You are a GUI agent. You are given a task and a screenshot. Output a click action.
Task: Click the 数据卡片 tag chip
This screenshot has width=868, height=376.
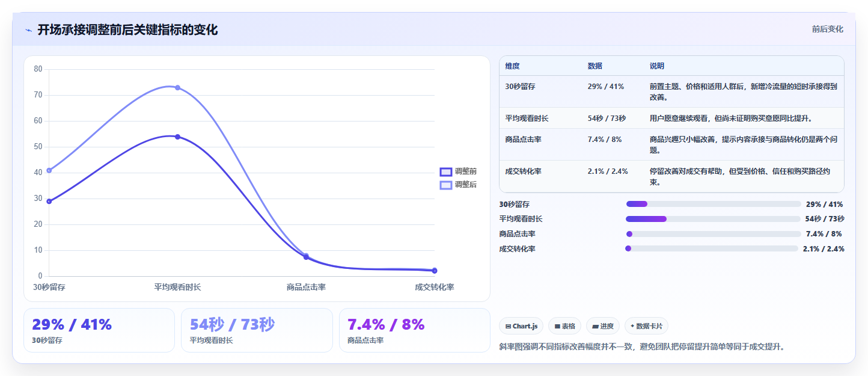(x=646, y=326)
